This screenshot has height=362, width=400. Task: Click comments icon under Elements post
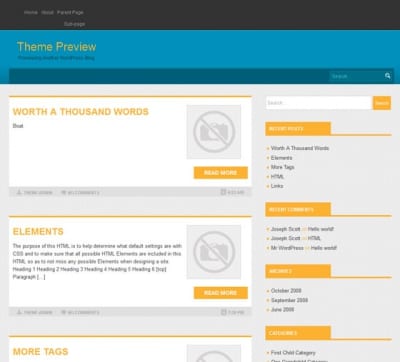coord(63,312)
